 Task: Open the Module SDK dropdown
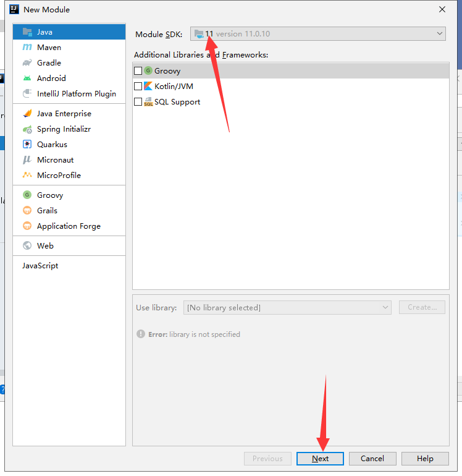[318, 34]
